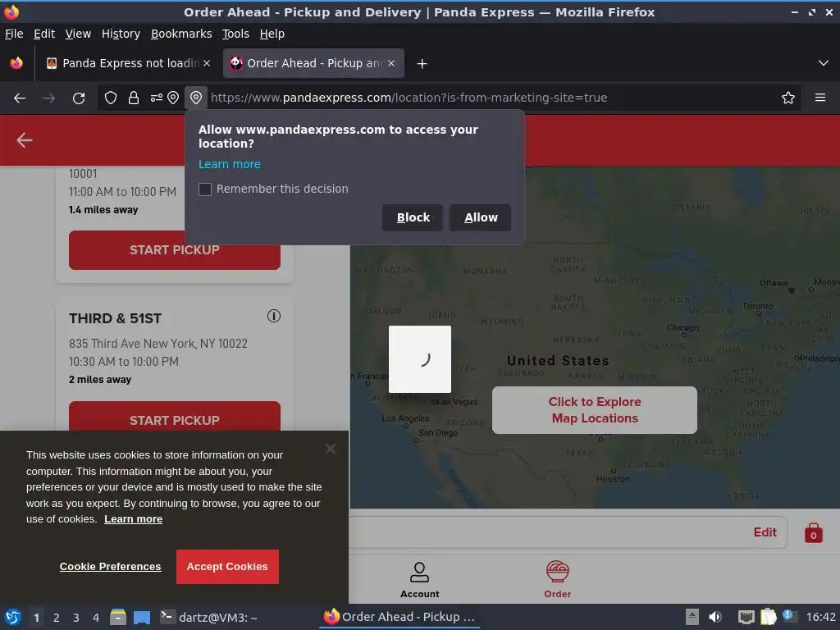Open cookie Learn more link
840x630 pixels.
pyautogui.click(x=134, y=519)
